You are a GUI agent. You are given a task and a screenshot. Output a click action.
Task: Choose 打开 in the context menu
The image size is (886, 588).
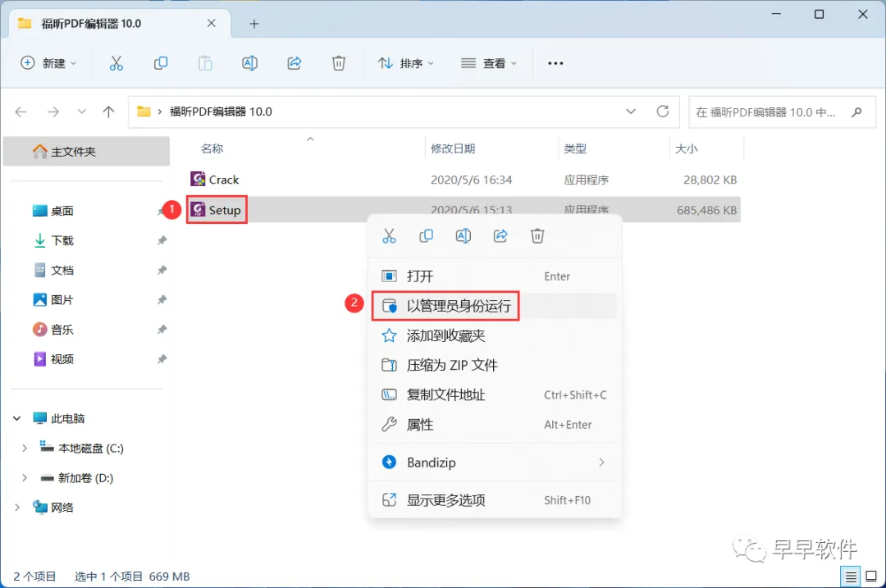pyautogui.click(x=495, y=276)
